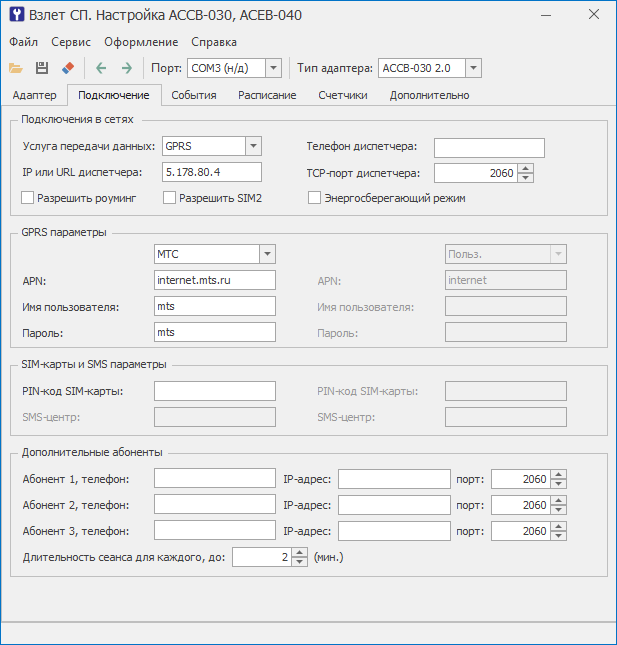This screenshot has width=617, height=645.
Task: Open the Услуга передачи данных GPRS dropdown
Action: point(253,146)
